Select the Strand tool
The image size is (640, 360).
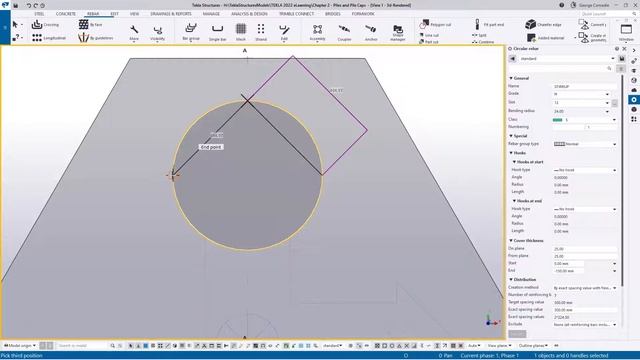click(261, 32)
